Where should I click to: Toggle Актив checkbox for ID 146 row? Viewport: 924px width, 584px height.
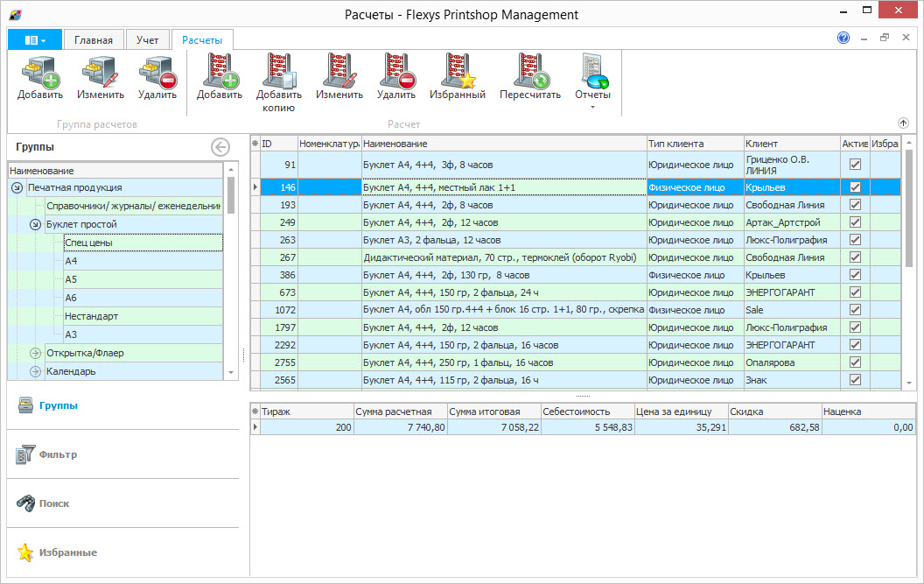[x=855, y=187]
